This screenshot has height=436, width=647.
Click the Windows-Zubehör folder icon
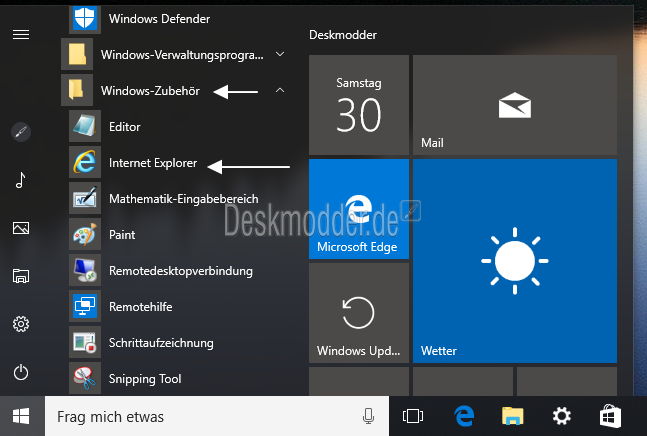[77, 90]
